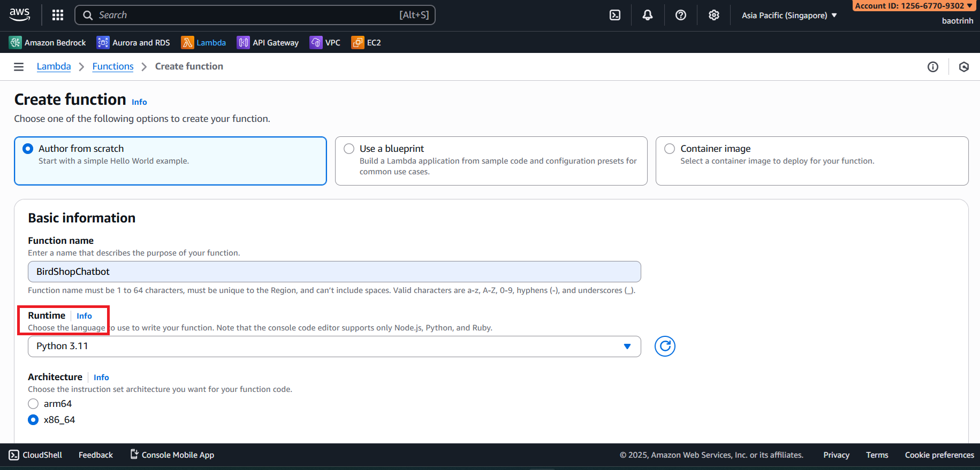The height and width of the screenshot is (470, 980).
Task: Open the Python 3.11 runtime dropdown
Action: point(334,346)
